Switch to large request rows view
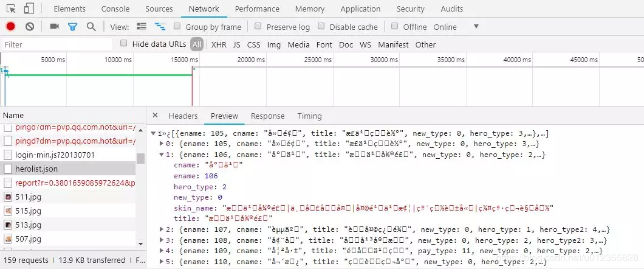Viewport: 644px width, 269px height. coord(142,26)
